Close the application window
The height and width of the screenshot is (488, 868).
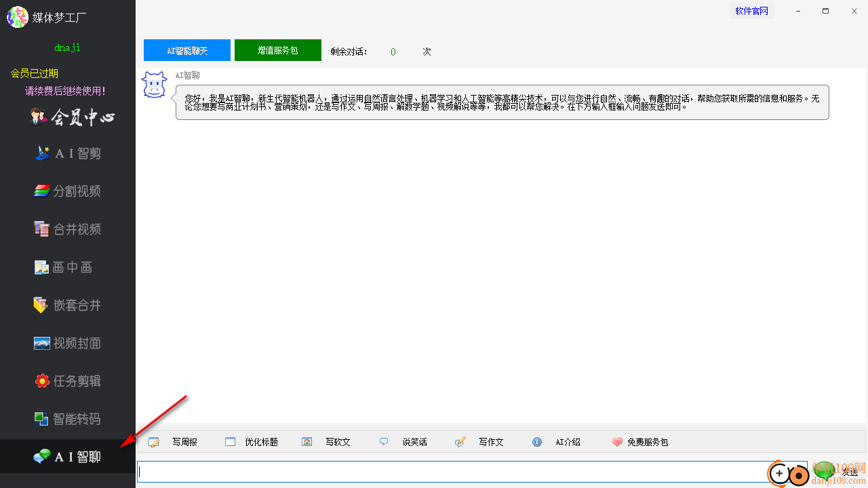point(854,11)
